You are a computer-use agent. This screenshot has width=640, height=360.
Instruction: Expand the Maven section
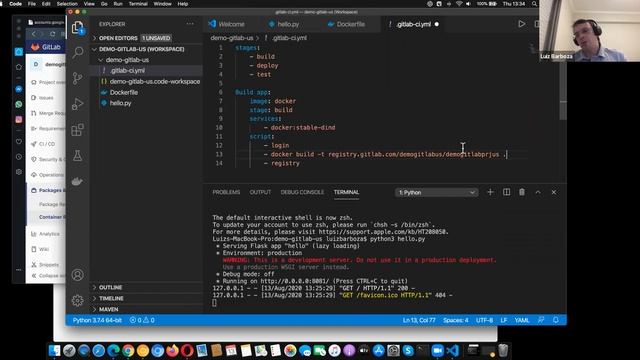click(147, 309)
